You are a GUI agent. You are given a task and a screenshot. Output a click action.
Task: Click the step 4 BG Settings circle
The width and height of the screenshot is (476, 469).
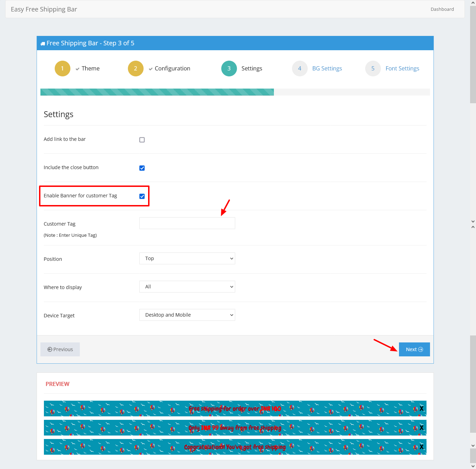point(300,69)
